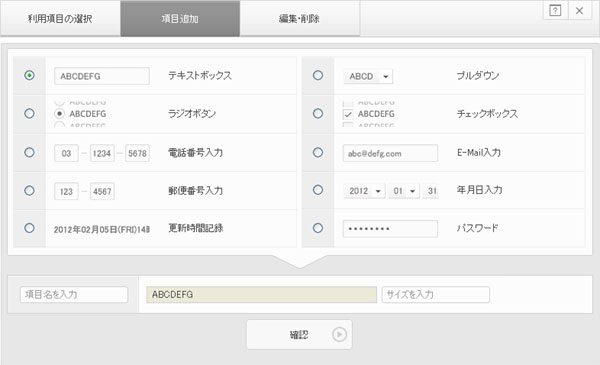
Task: Select the パスワード item type radio
Action: [x=318, y=228]
